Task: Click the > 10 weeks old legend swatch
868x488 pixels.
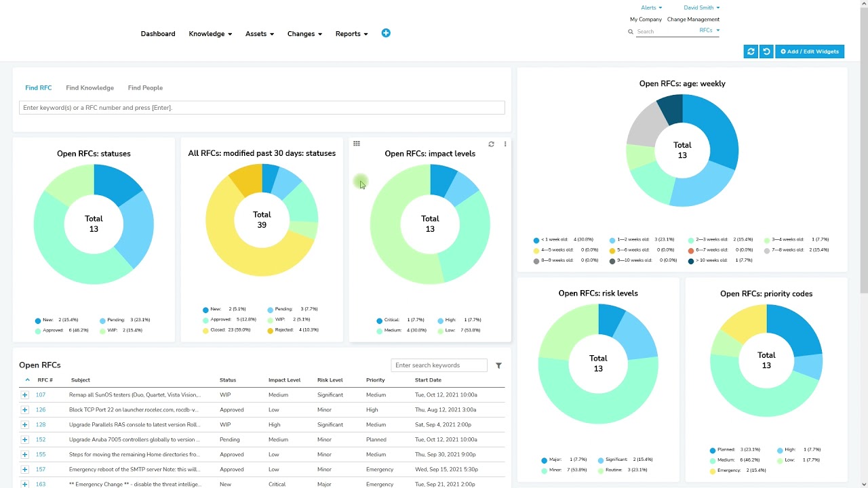Action: coord(691,261)
